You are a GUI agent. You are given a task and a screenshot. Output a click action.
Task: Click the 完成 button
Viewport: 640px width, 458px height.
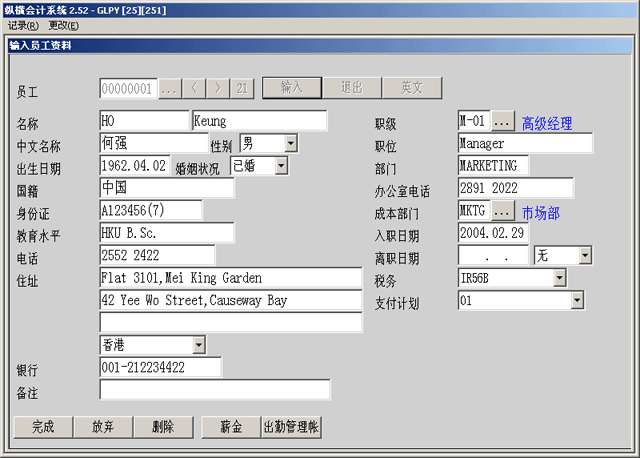pos(43,427)
